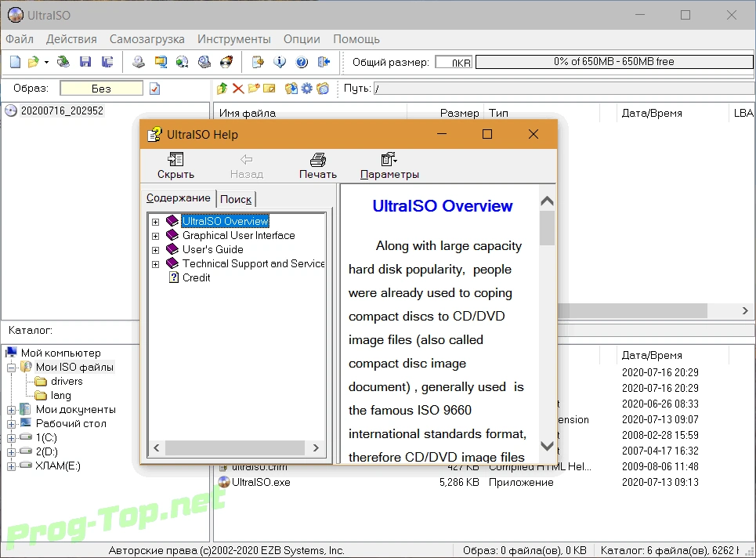Click the Rename folder icon

coord(269,89)
